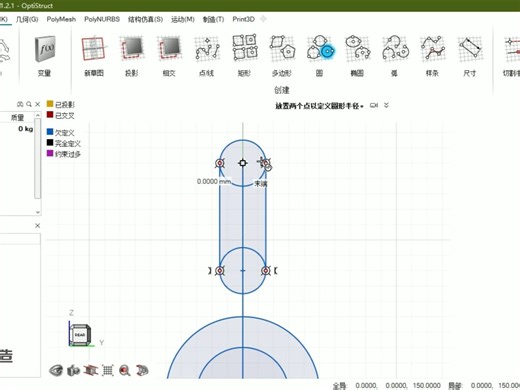Choose the 点/线 points and lines tool

pos(207,56)
